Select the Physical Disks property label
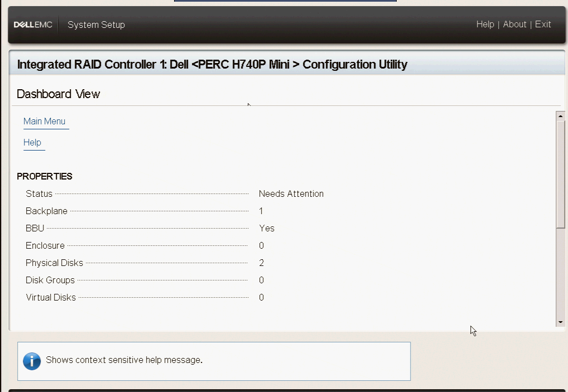The height and width of the screenshot is (392, 568). (54, 263)
